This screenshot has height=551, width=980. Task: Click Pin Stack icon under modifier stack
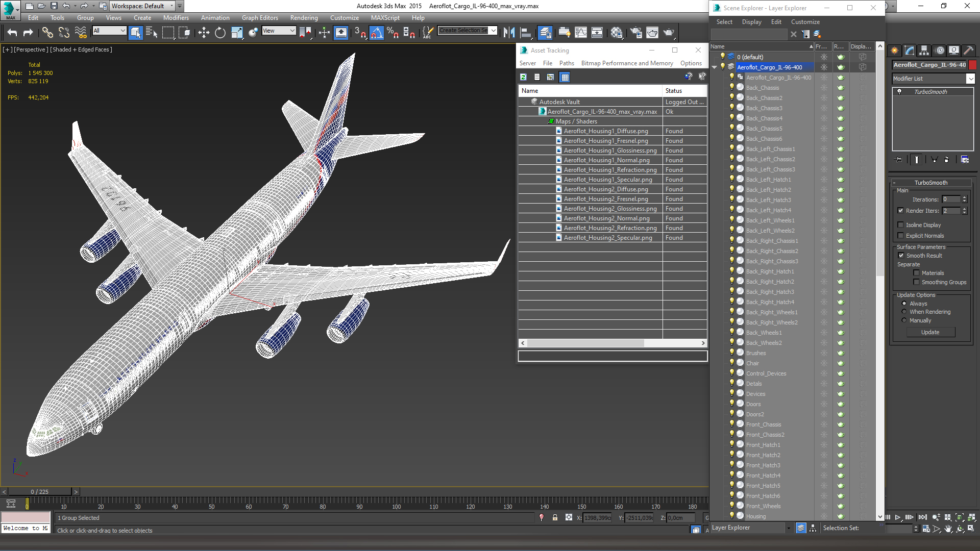tap(899, 160)
